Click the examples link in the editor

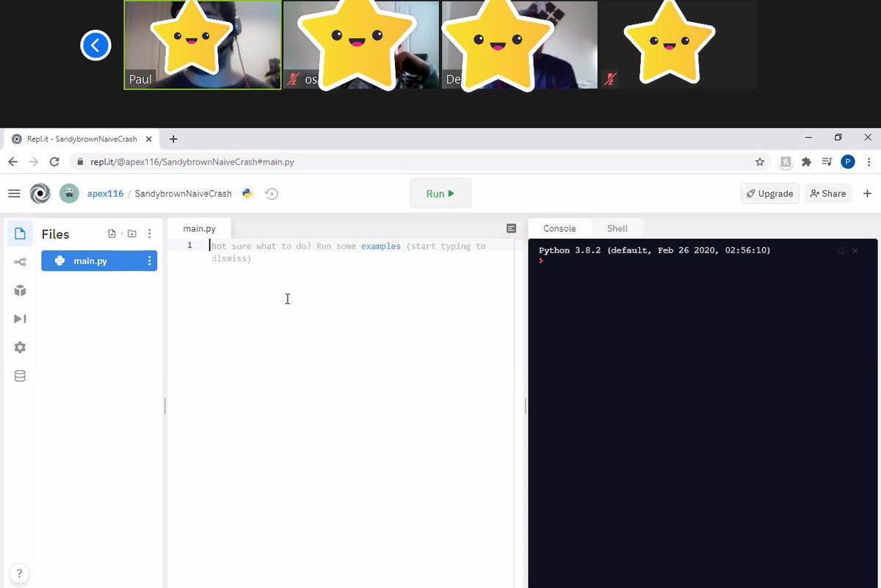coord(380,246)
